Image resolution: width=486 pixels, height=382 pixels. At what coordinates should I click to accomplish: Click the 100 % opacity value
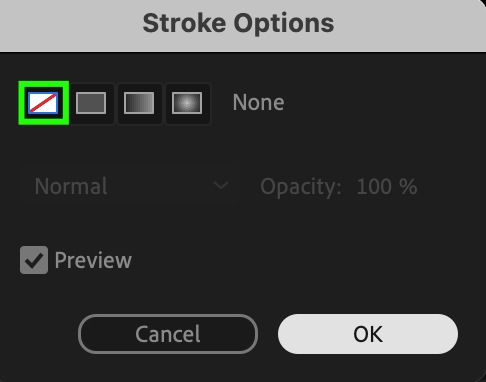[387, 186]
